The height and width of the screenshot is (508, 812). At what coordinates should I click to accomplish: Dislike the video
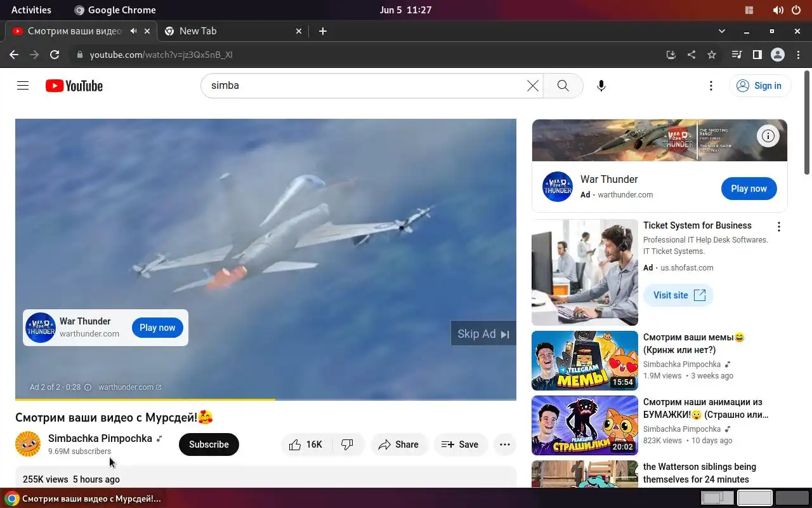[x=348, y=444]
